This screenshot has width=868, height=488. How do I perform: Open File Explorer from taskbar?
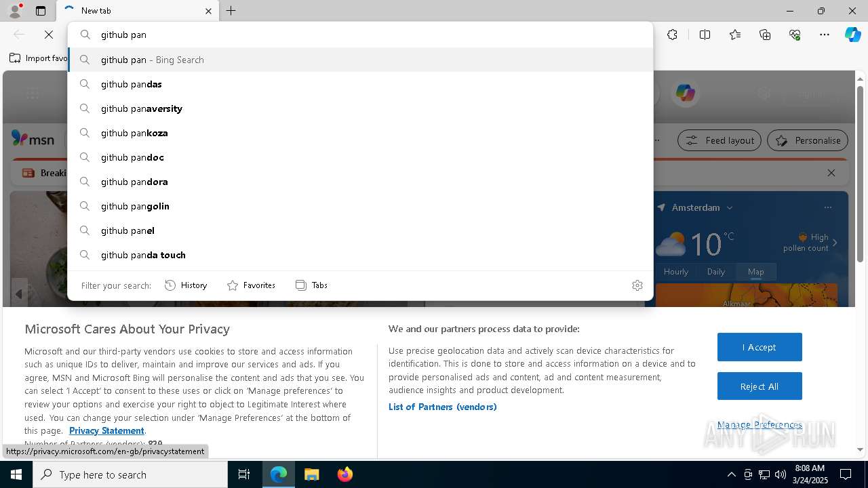[311, 474]
